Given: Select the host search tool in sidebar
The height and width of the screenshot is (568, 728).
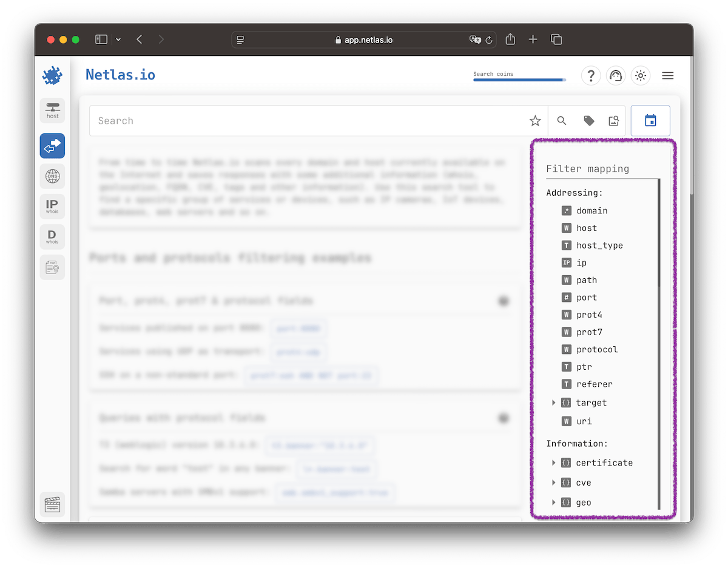Looking at the screenshot, I should [52, 110].
